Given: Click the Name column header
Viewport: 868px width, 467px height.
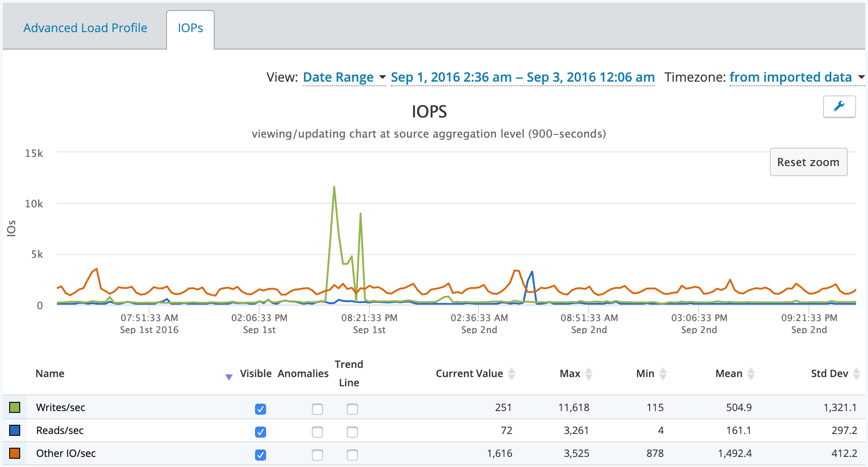Looking at the screenshot, I should 50,373.
